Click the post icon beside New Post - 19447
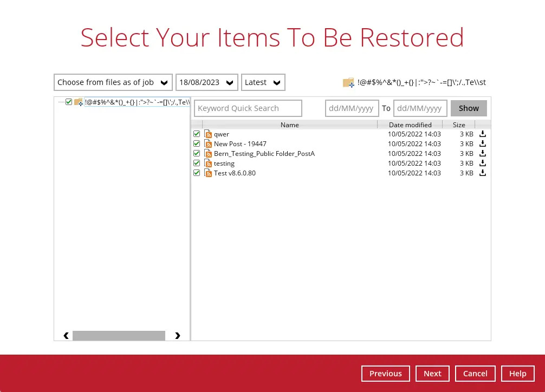 pyautogui.click(x=209, y=143)
